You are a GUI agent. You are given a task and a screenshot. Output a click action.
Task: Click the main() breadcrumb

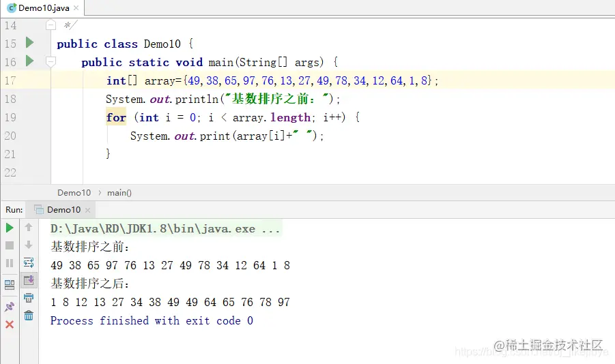pyautogui.click(x=119, y=193)
